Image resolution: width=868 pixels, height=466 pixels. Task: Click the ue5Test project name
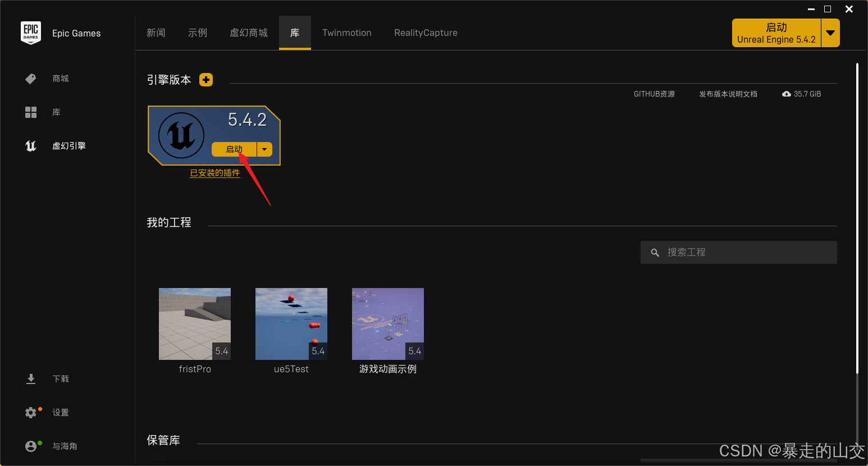291,369
